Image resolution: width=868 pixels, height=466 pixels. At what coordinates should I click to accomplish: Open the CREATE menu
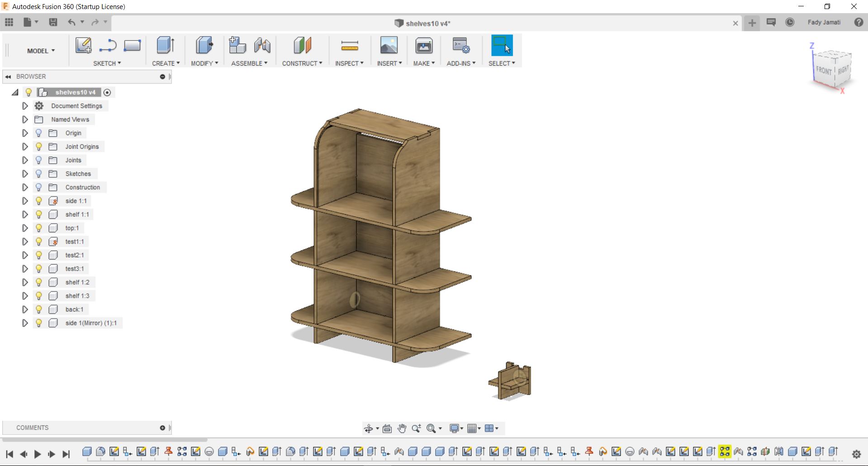click(166, 63)
